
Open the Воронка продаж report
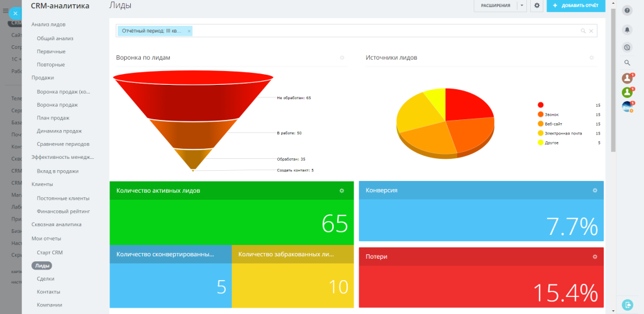coord(57,104)
